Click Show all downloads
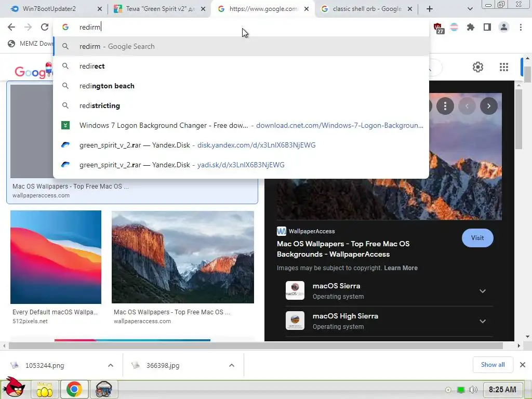This screenshot has height=399, width=532. 493,365
